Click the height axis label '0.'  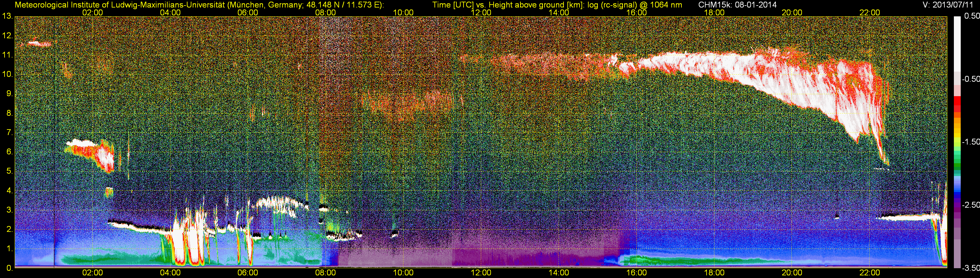(9, 268)
